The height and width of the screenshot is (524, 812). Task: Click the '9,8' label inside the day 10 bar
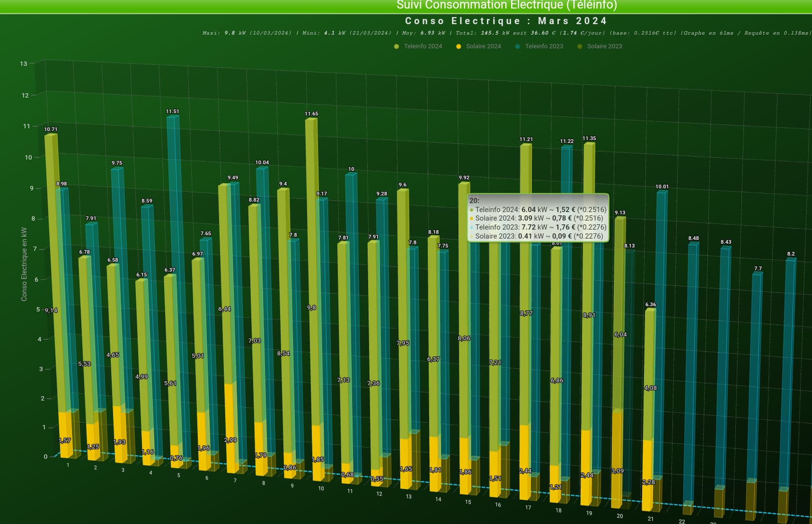(311, 308)
